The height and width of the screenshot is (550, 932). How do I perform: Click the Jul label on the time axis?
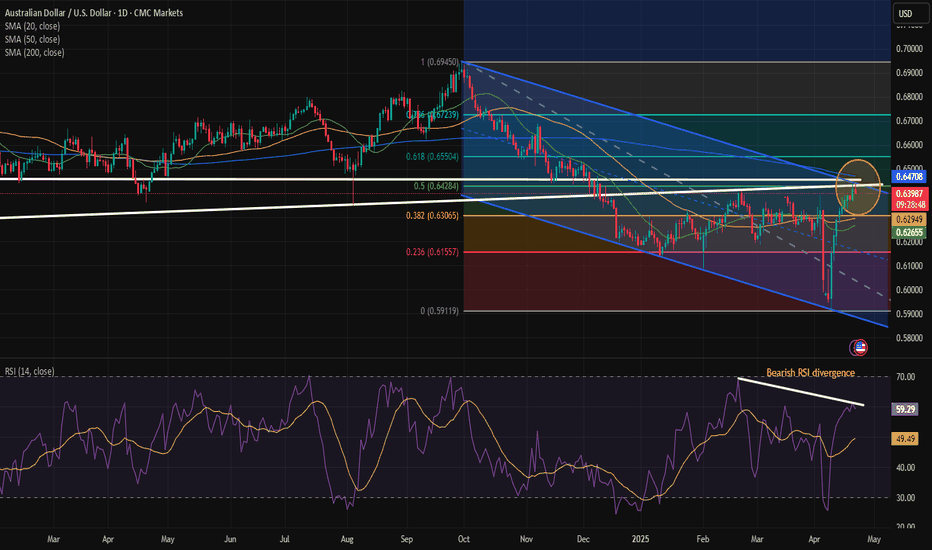285,539
